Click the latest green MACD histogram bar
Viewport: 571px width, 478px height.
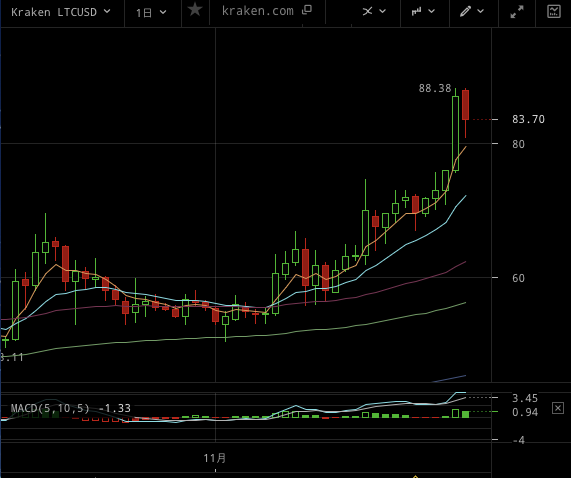point(465,414)
